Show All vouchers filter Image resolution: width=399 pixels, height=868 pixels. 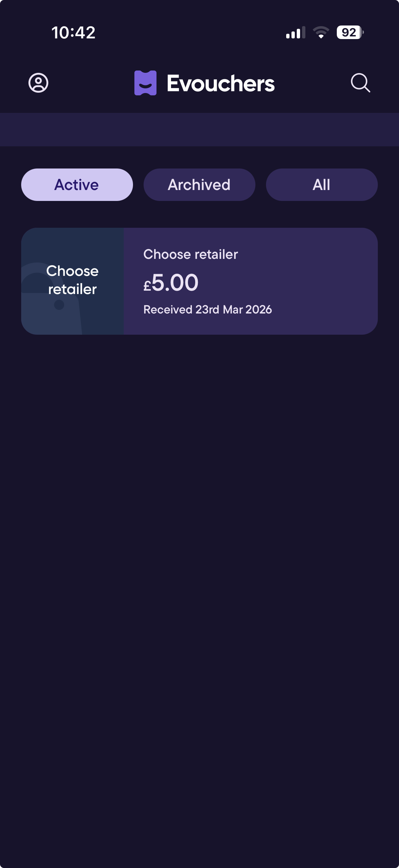click(322, 185)
